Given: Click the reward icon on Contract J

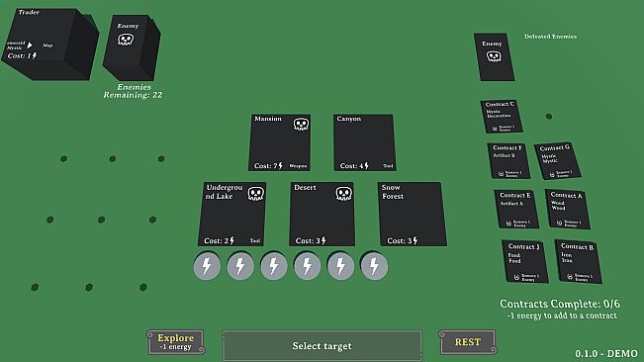Looking at the screenshot, I should pos(516,278).
